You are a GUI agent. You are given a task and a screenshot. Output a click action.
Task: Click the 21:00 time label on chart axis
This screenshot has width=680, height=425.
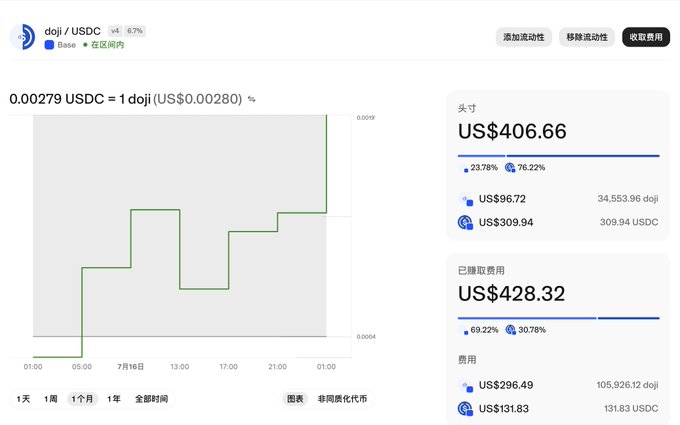(x=278, y=367)
